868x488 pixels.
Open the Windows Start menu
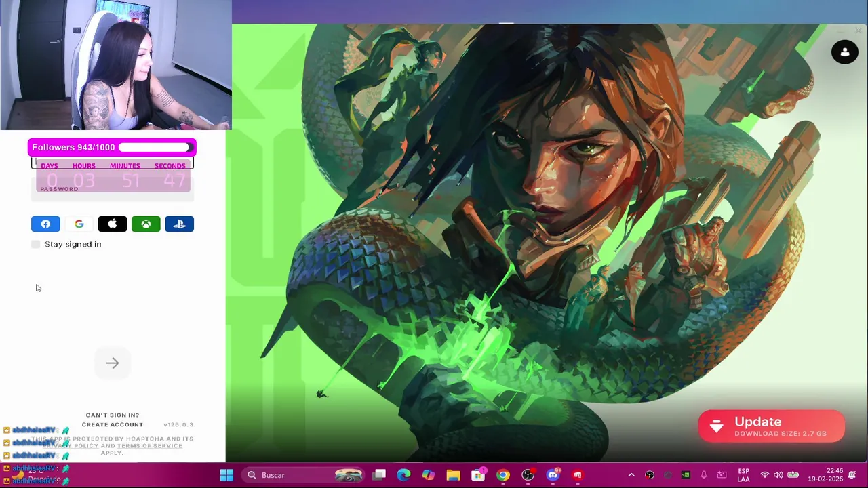pyautogui.click(x=226, y=475)
